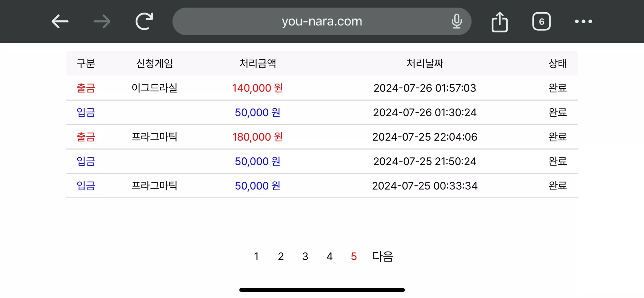Select the 140,000 원 withdrawal amount

257,88
